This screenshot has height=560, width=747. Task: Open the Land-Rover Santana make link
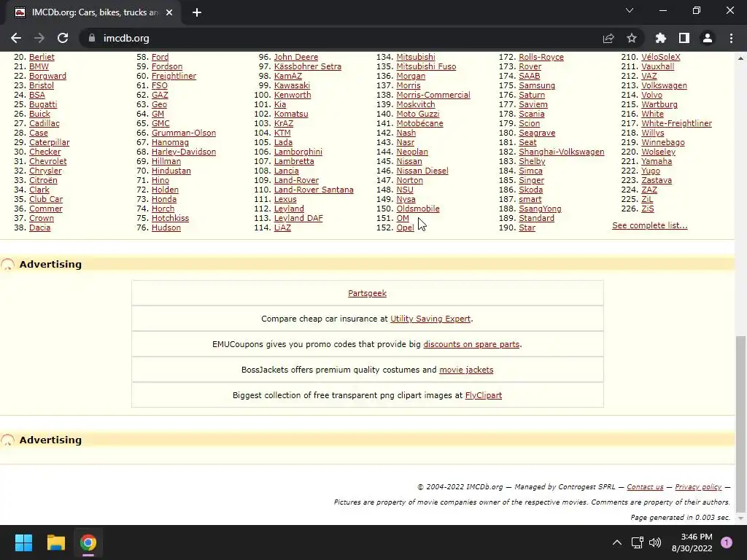(314, 190)
